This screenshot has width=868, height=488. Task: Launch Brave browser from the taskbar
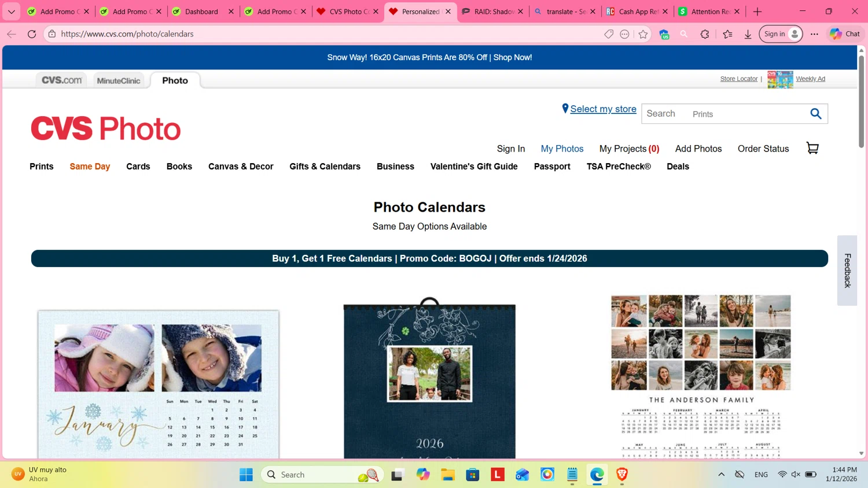622,475
